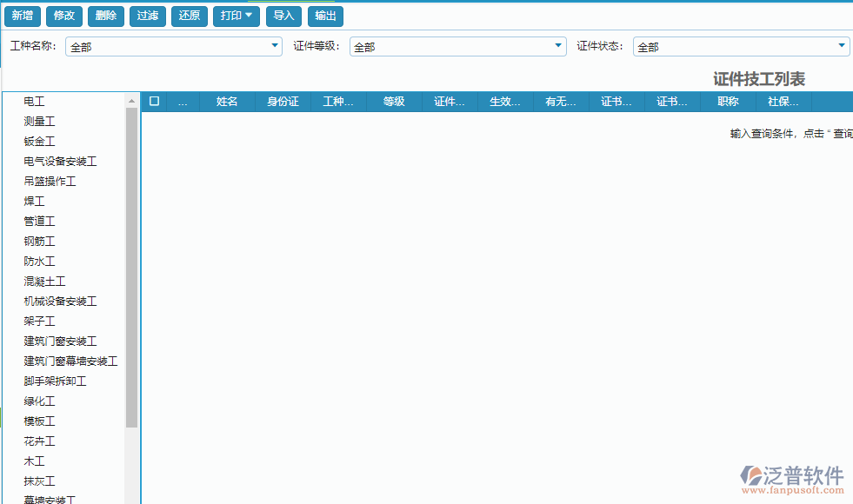
Task: Open the 打印 print dropdown menu
Action: 236,16
